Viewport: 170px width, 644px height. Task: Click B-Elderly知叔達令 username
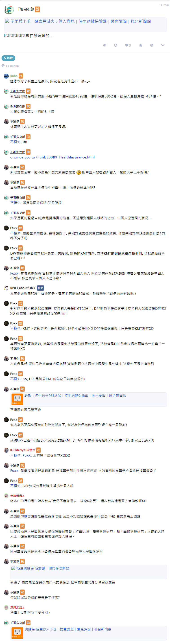point(23,450)
